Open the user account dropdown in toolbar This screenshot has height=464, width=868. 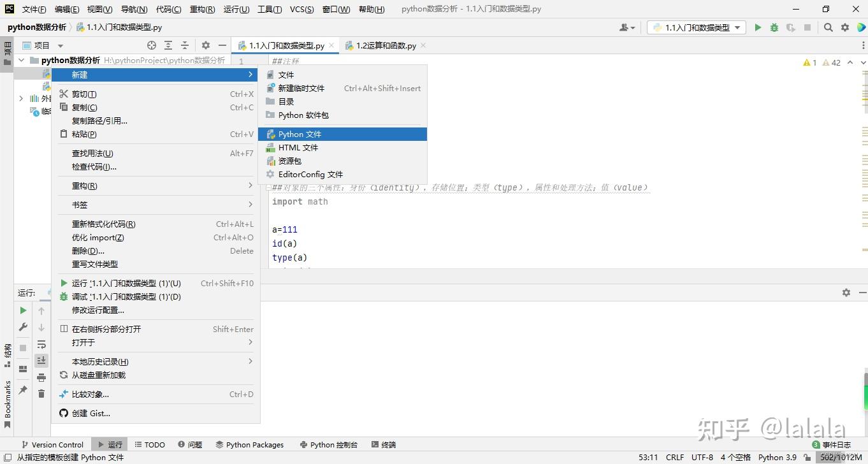tap(627, 27)
